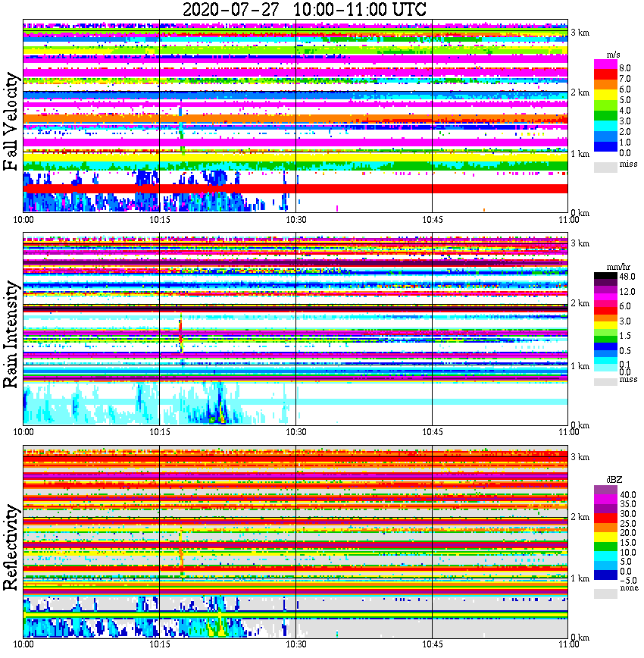
Task: Click the '1 km' height label of the Reflectivity plot
Action: pyautogui.click(x=580, y=578)
